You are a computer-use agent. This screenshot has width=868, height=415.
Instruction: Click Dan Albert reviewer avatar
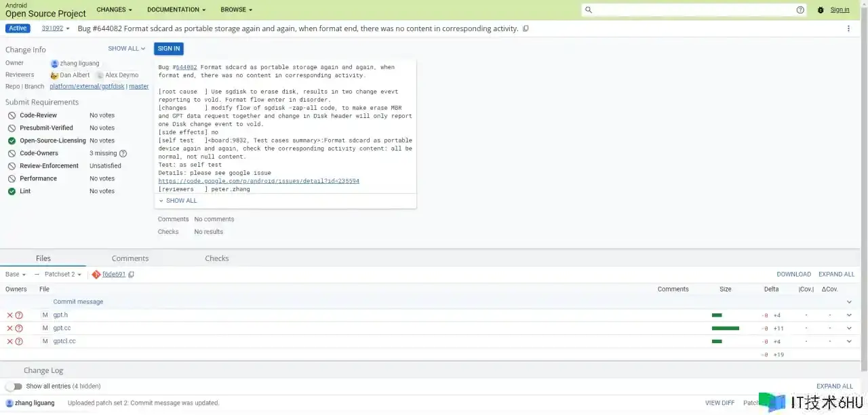pos(54,75)
